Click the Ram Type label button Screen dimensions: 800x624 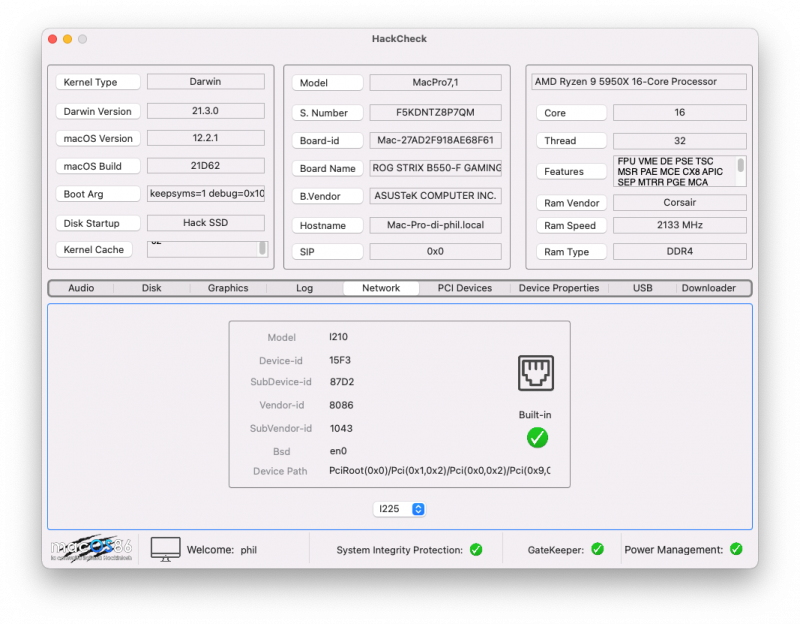(571, 252)
